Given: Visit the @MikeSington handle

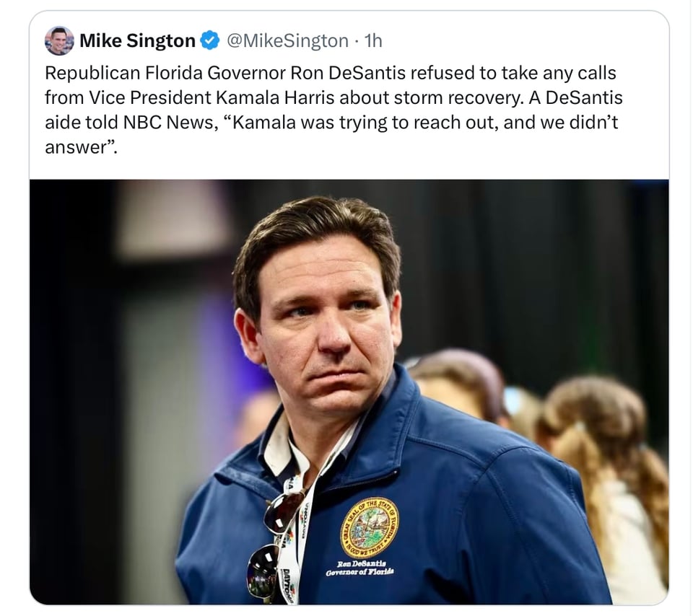Looking at the screenshot, I should point(288,40).
